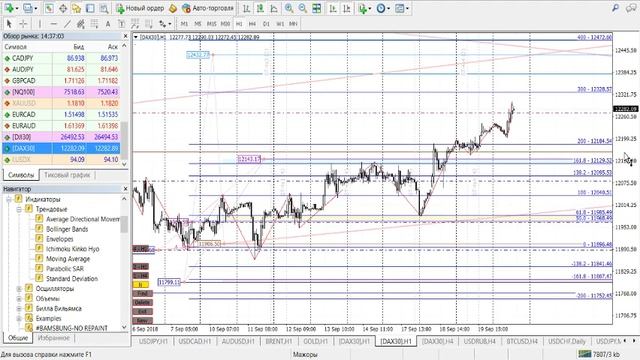
Task: Select the [NQ100] symbol row
Action: pos(61,92)
